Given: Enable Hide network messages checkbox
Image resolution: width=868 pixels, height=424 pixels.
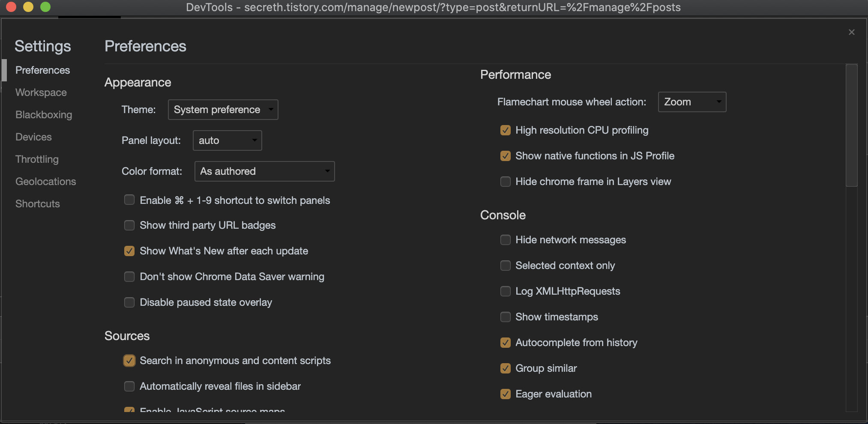Looking at the screenshot, I should point(506,240).
